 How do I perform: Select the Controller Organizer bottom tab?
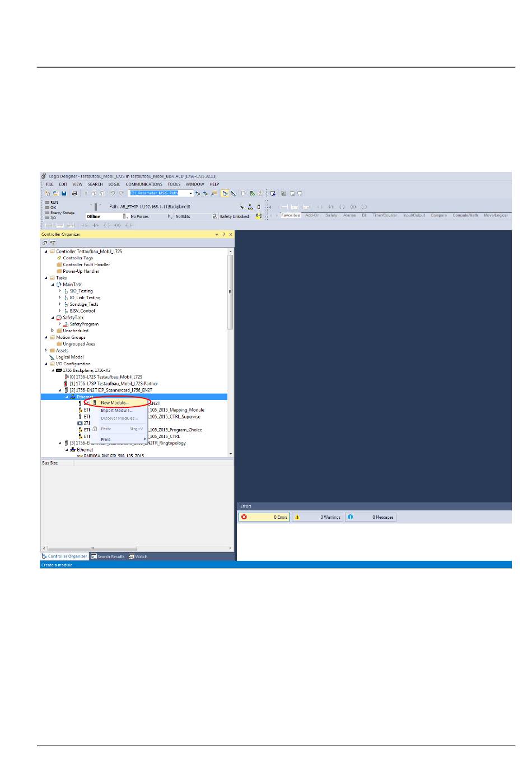tap(65, 556)
